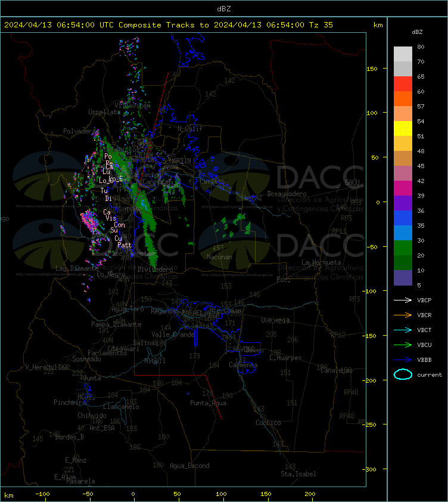This screenshot has height=502, width=448.
Task: Click the 'SACU' map label
Action: [352, 182]
